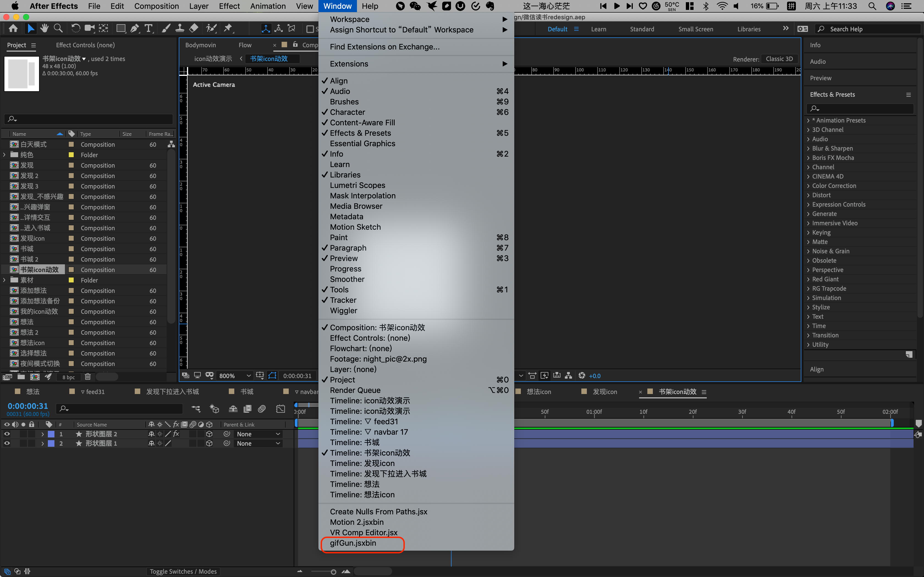924x577 pixels.
Task: Open gifGun.jsxbin from Window menu
Action: (353, 543)
